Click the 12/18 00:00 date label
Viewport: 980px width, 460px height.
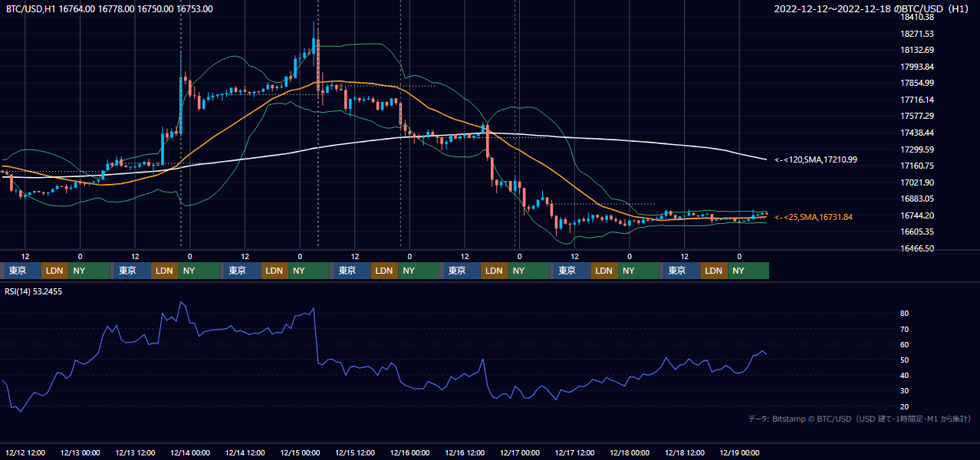pyautogui.click(x=630, y=453)
